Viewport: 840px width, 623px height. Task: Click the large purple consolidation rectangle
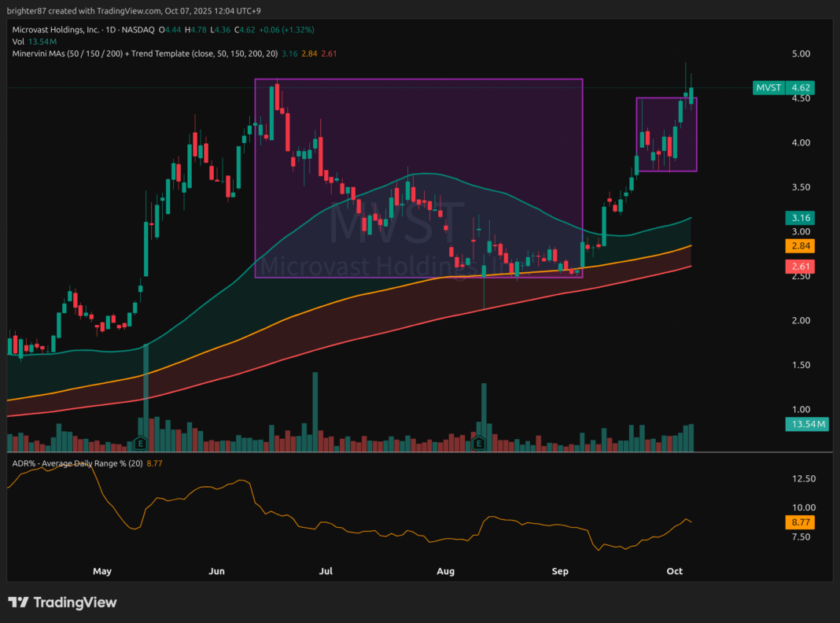[x=418, y=177]
